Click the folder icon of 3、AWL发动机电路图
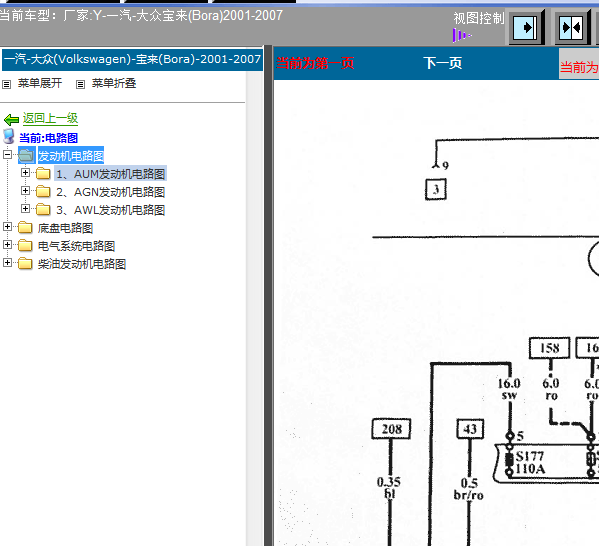 click(x=43, y=209)
